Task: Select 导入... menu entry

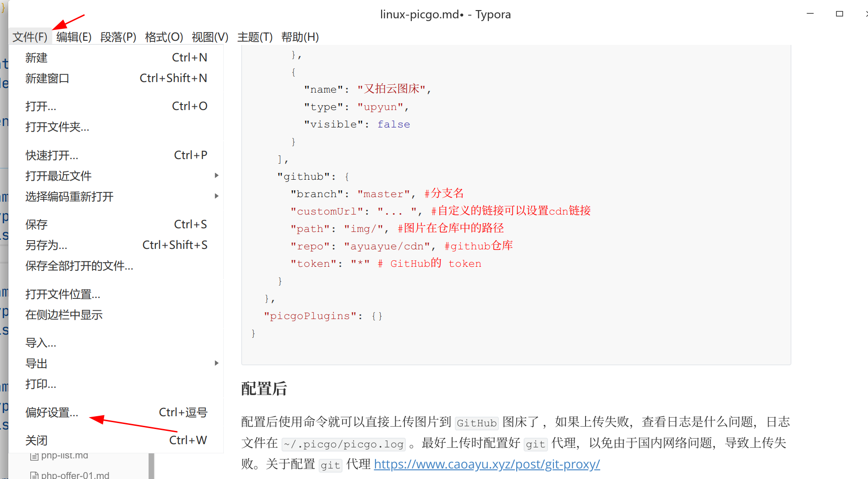Action: click(116, 343)
